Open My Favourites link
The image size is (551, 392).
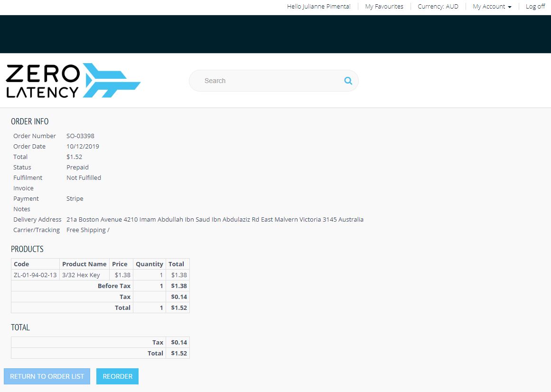[x=384, y=6]
